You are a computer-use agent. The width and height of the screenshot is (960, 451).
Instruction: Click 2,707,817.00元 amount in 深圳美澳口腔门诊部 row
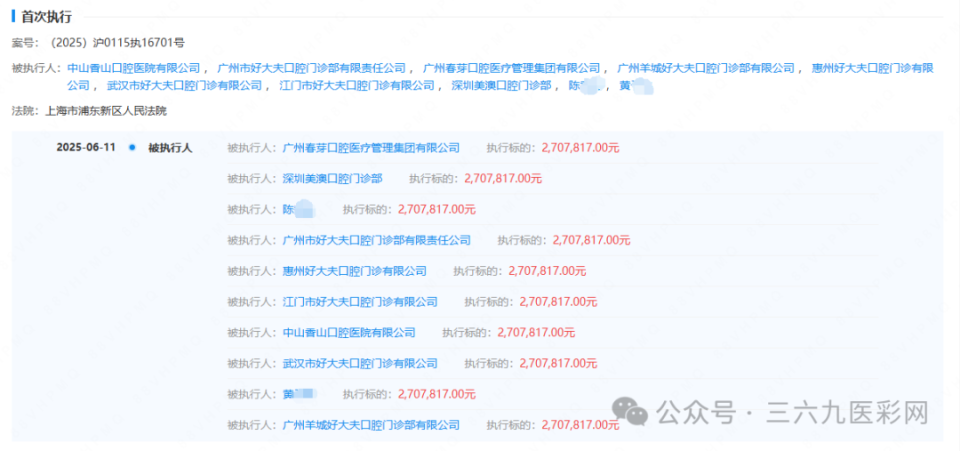coord(503,179)
